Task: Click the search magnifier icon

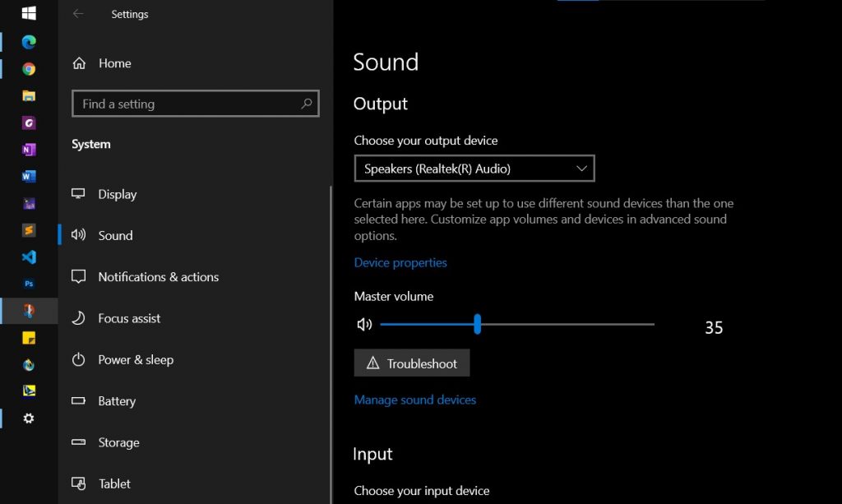Action: point(307,104)
